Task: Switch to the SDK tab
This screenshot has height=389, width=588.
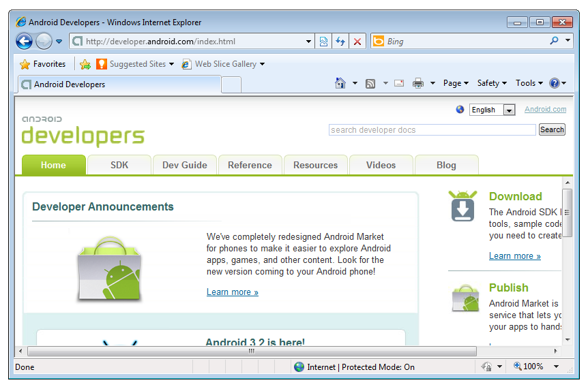Action: (x=119, y=165)
